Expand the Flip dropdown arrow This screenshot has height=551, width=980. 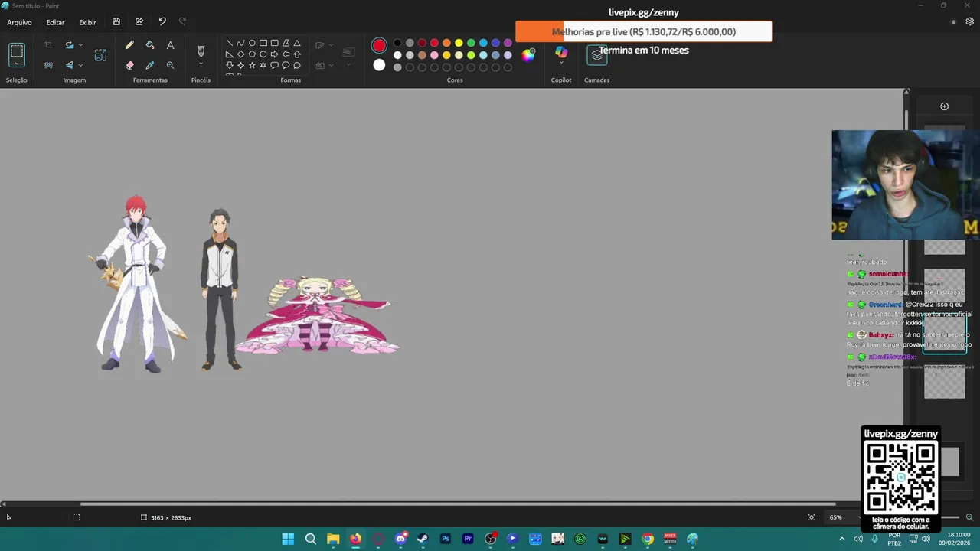pos(80,65)
